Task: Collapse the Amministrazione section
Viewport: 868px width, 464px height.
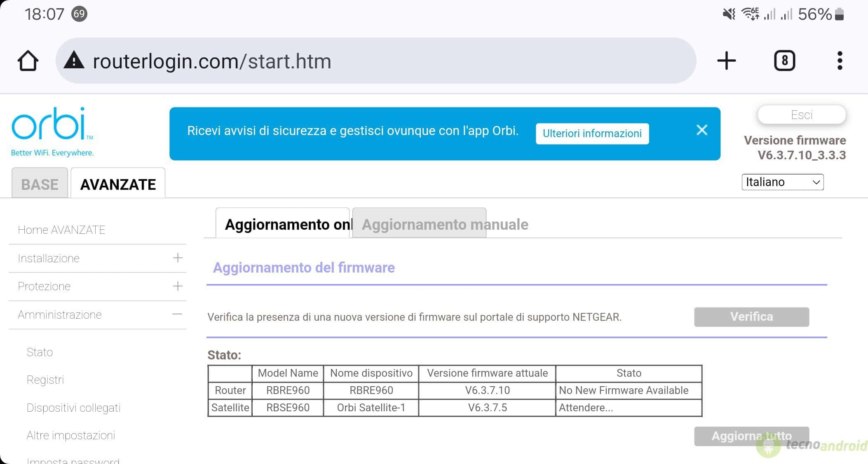Action: tap(97, 315)
